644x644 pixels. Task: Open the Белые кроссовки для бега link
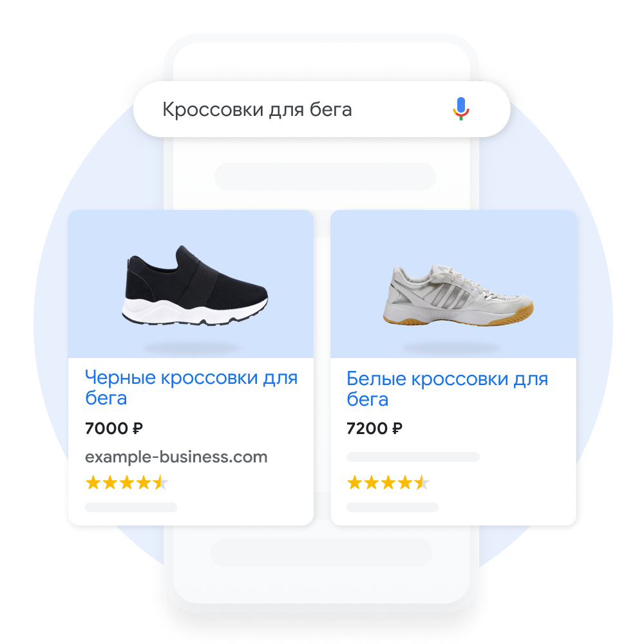pyautogui.click(x=448, y=388)
